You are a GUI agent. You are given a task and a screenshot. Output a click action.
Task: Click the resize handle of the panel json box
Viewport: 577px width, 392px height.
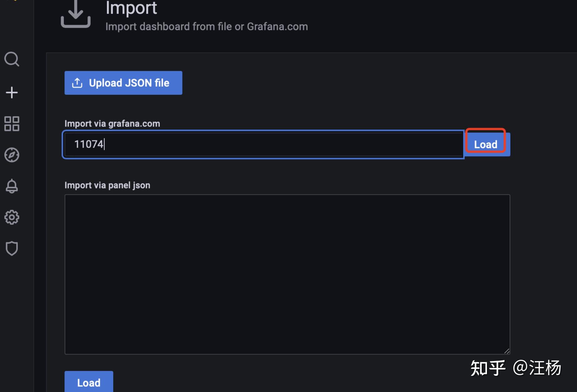coord(507,351)
